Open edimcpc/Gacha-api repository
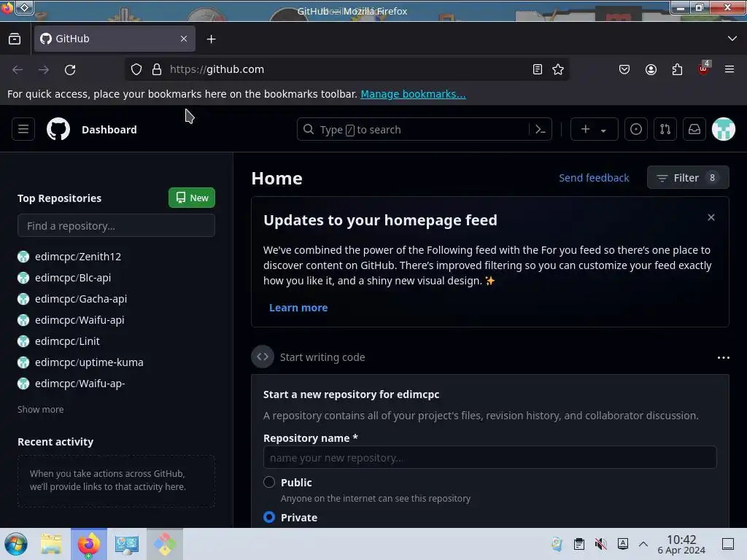Screen dimensions: 747x560 click(x=81, y=298)
